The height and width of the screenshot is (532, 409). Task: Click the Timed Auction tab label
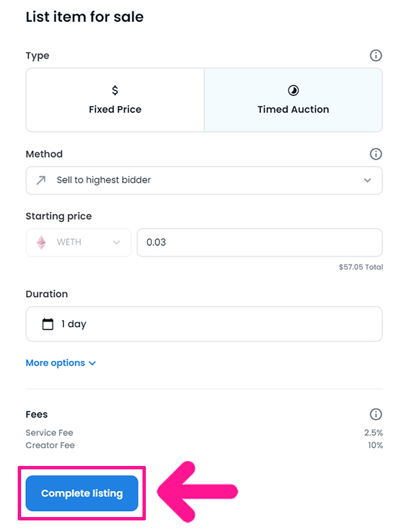click(293, 110)
